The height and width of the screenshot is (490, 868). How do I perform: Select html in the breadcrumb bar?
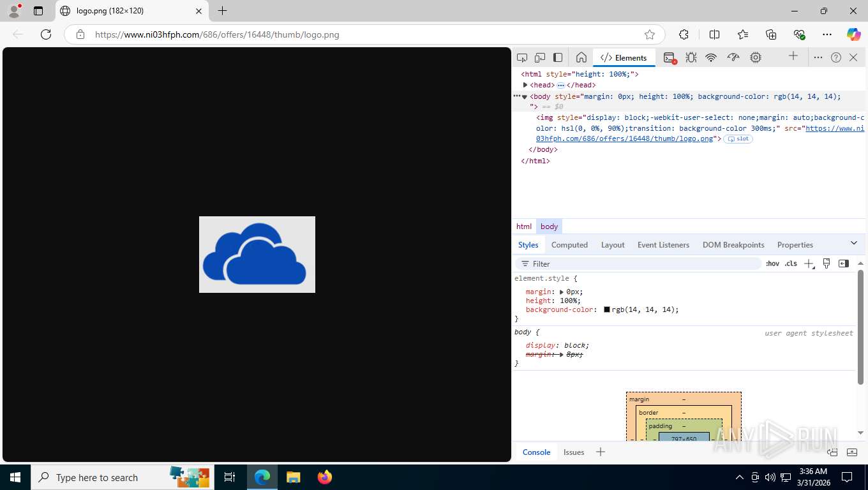(x=524, y=226)
